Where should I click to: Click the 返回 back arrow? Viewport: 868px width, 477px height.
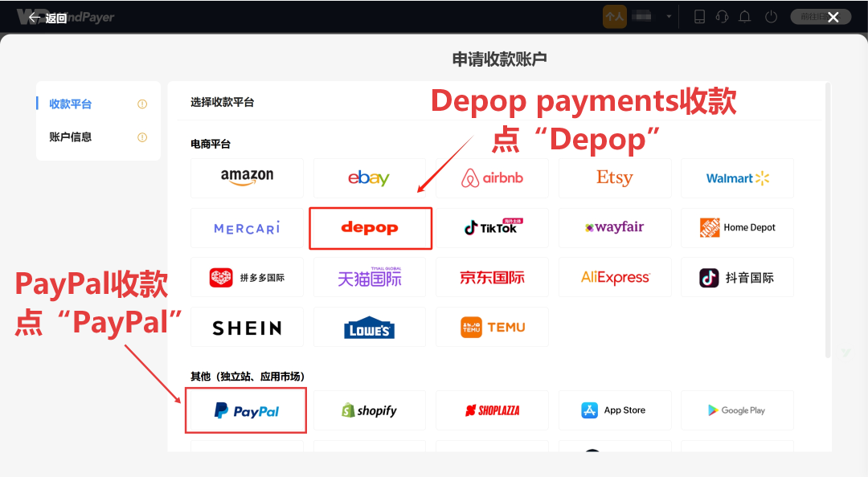pyautogui.click(x=35, y=18)
